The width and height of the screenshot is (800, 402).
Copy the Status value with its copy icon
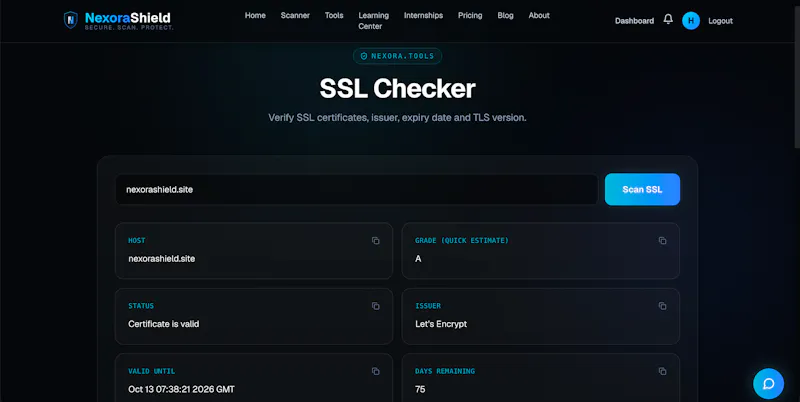coord(376,306)
